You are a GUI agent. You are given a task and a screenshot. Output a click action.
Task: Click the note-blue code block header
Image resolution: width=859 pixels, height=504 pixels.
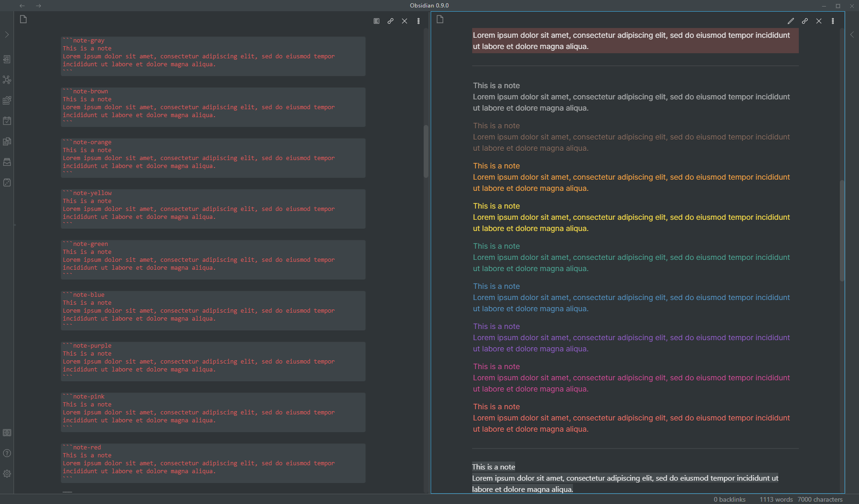pos(84,295)
